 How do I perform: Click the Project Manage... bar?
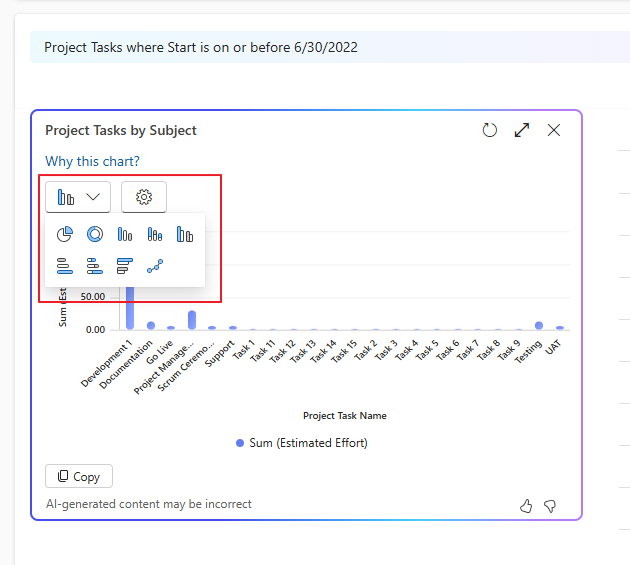click(192, 320)
